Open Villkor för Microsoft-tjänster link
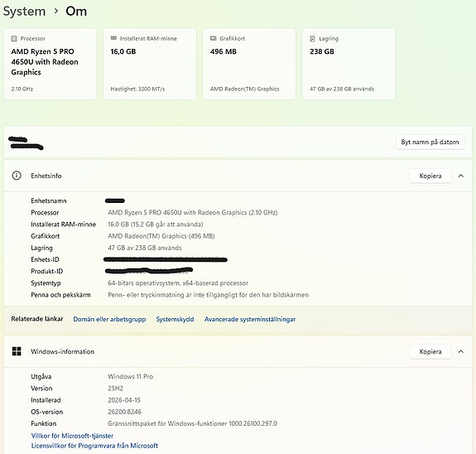Image resolution: width=476 pixels, height=454 pixels. [72, 436]
